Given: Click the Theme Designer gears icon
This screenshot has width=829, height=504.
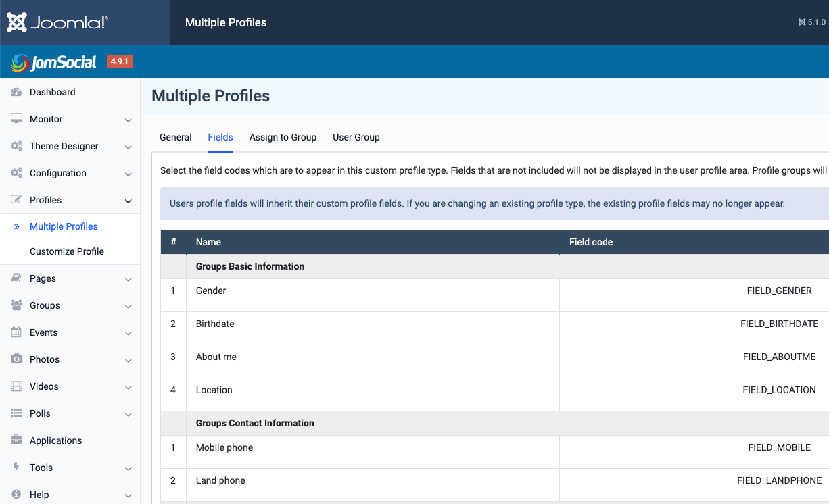Looking at the screenshot, I should point(17,146).
